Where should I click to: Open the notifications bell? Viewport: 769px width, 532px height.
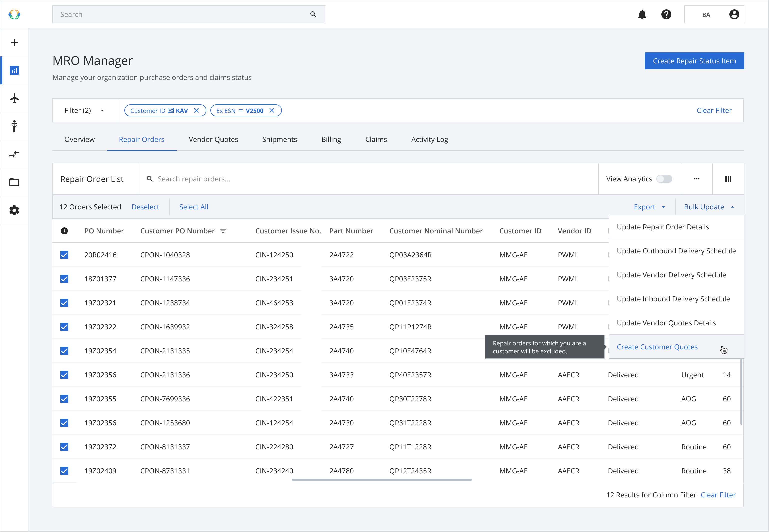coord(642,15)
